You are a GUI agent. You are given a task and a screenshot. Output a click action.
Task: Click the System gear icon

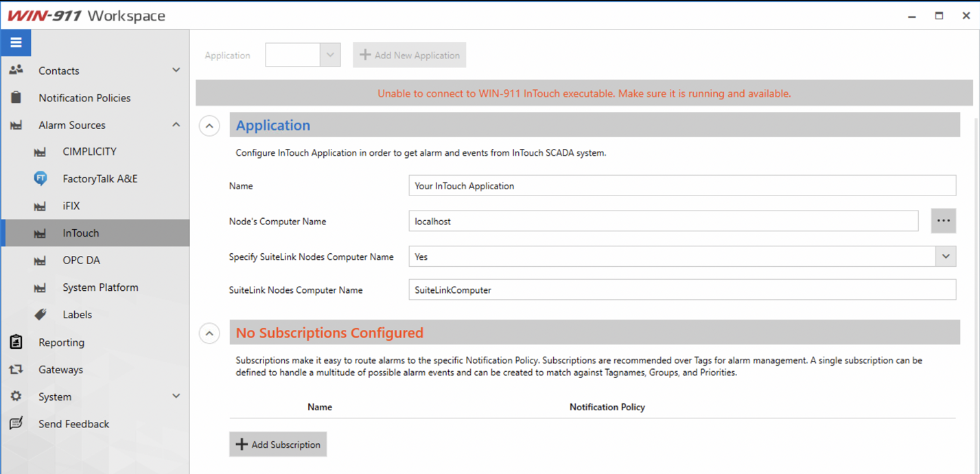coord(16,396)
